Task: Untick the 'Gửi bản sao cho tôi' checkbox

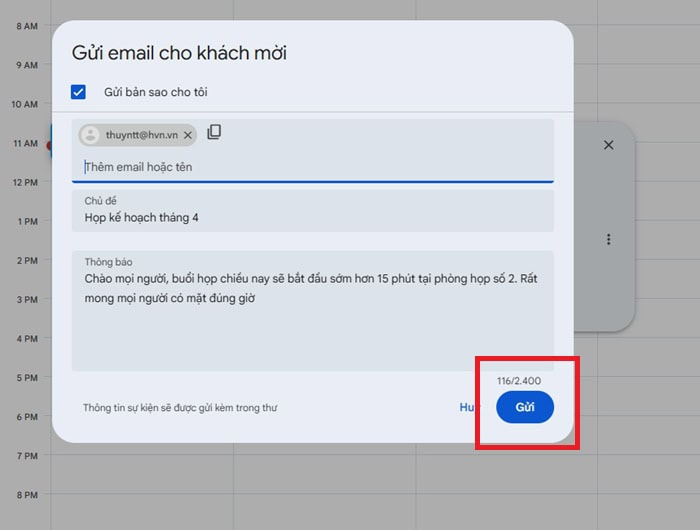Action: point(79,92)
